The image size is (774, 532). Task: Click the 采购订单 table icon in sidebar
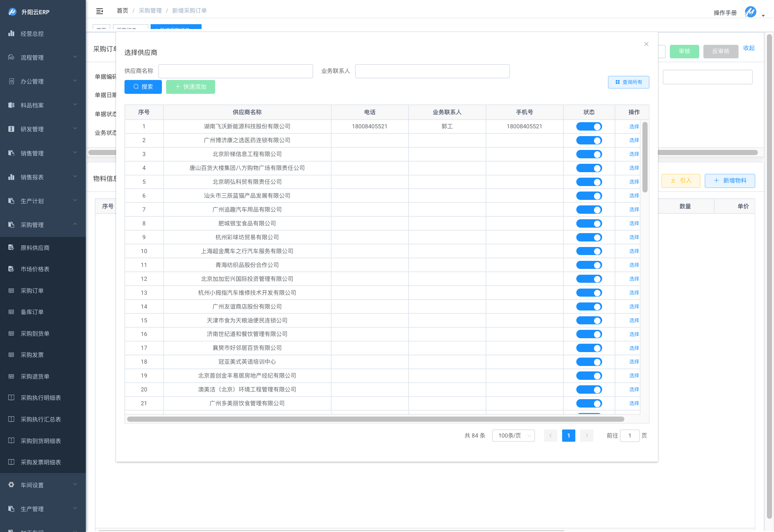[x=11, y=291]
